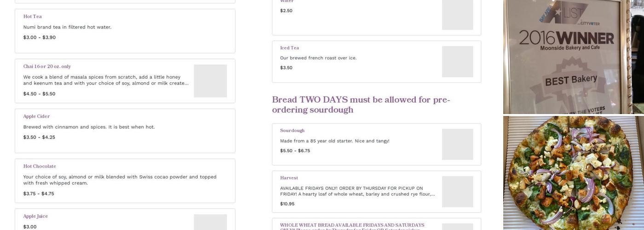The height and width of the screenshot is (230, 644).
Task: Open the Sourdough image placeholder
Action: pos(457,144)
